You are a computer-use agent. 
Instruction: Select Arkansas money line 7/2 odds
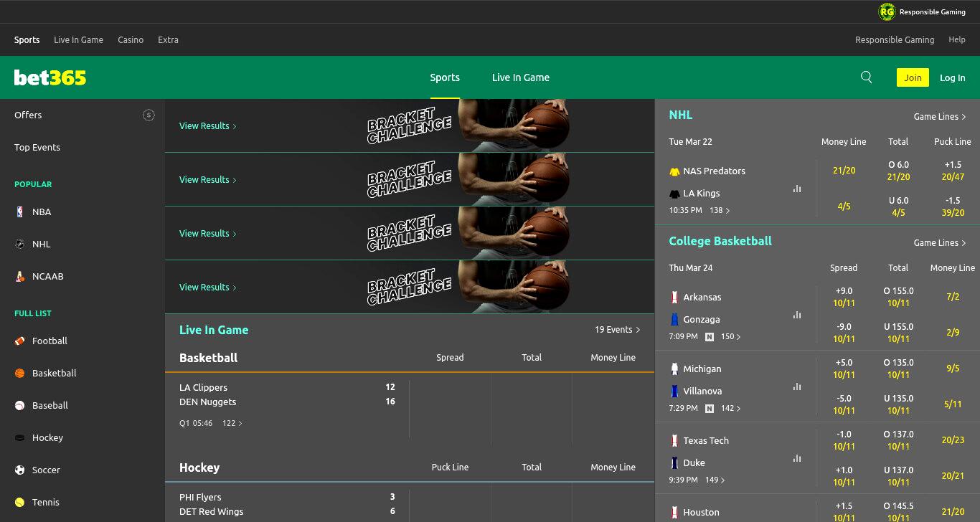953,297
